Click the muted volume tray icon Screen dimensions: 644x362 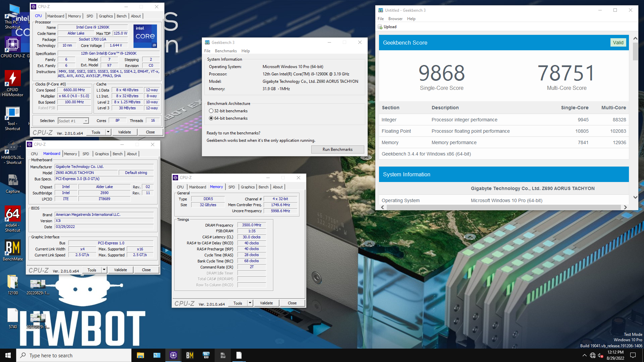601,355
